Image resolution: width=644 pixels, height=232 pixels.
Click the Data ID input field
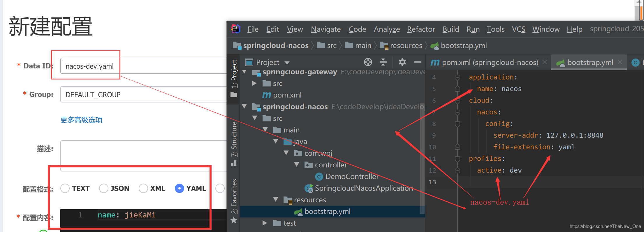pyautogui.click(x=144, y=66)
